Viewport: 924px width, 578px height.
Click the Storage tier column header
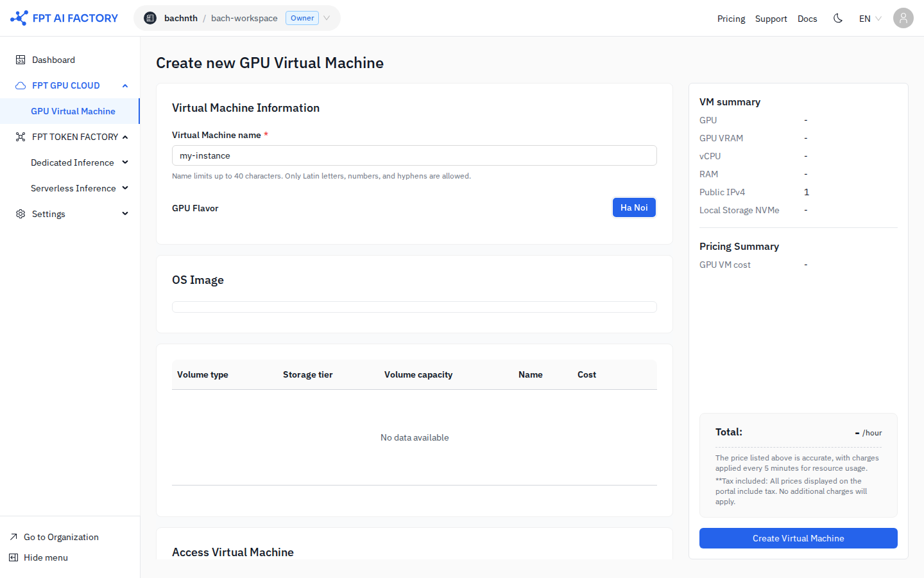pyautogui.click(x=308, y=374)
